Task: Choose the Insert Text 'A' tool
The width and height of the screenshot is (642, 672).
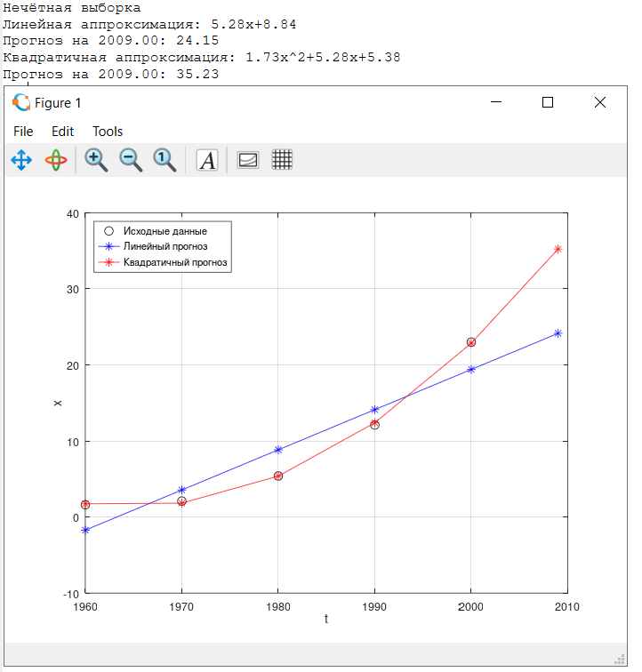Action: (x=207, y=160)
